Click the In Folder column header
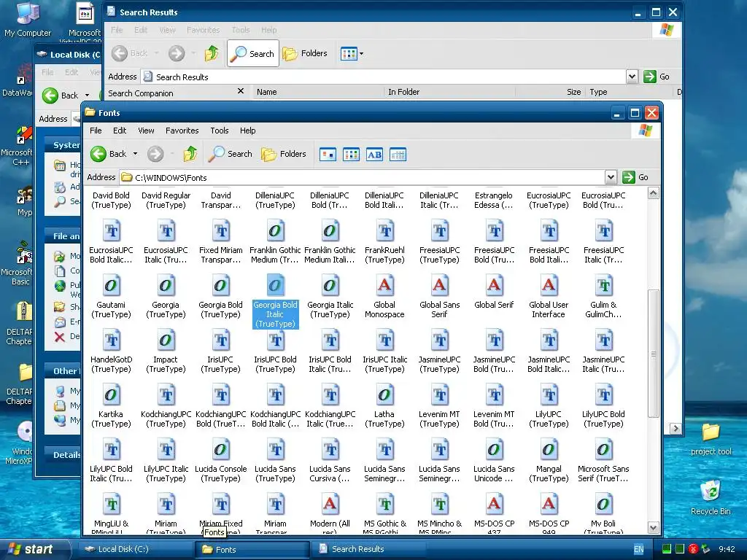The height and width of the screenshot is (560, 747). click(449, 92)
